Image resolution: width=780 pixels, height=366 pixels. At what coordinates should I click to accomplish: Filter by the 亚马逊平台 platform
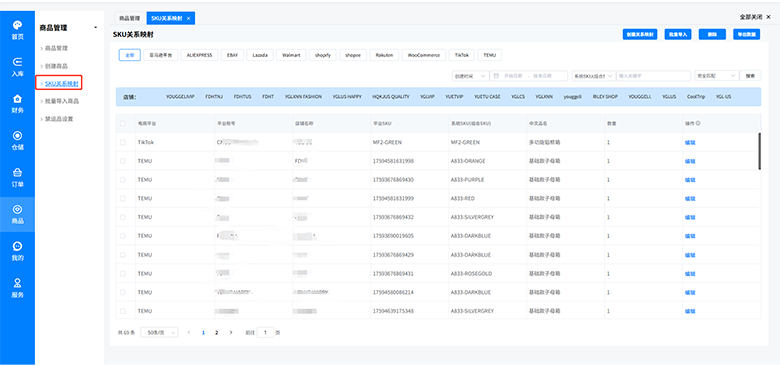(x=160, y=55)
